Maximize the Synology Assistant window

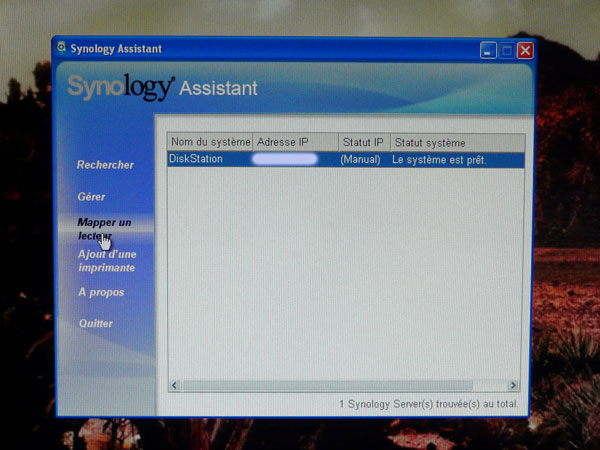[x=506, y=50]
